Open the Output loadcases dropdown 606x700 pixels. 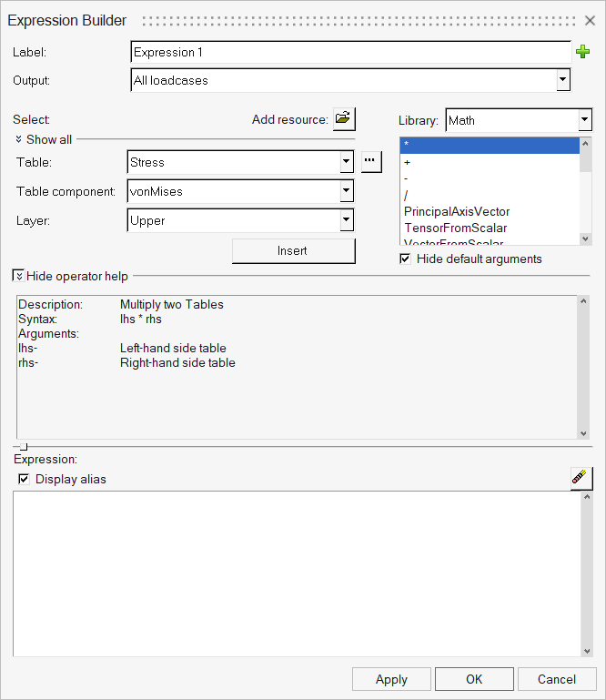(563, 81)
